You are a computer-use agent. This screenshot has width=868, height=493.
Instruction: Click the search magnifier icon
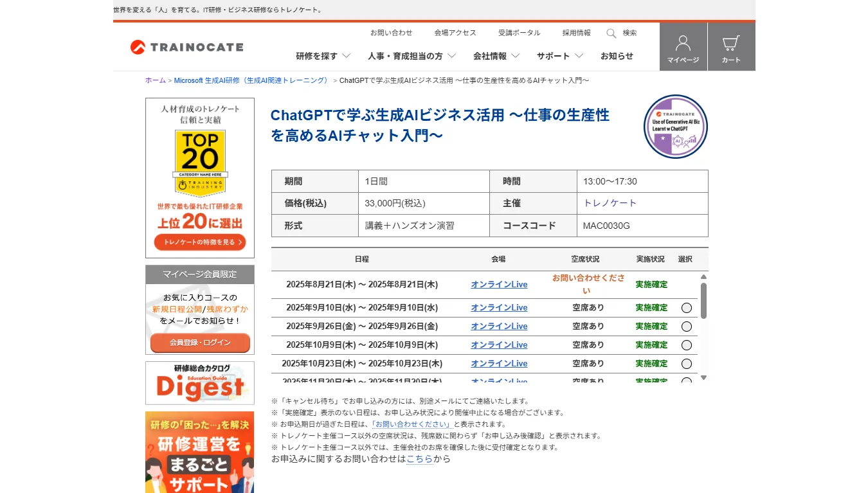tap(611, 33)
